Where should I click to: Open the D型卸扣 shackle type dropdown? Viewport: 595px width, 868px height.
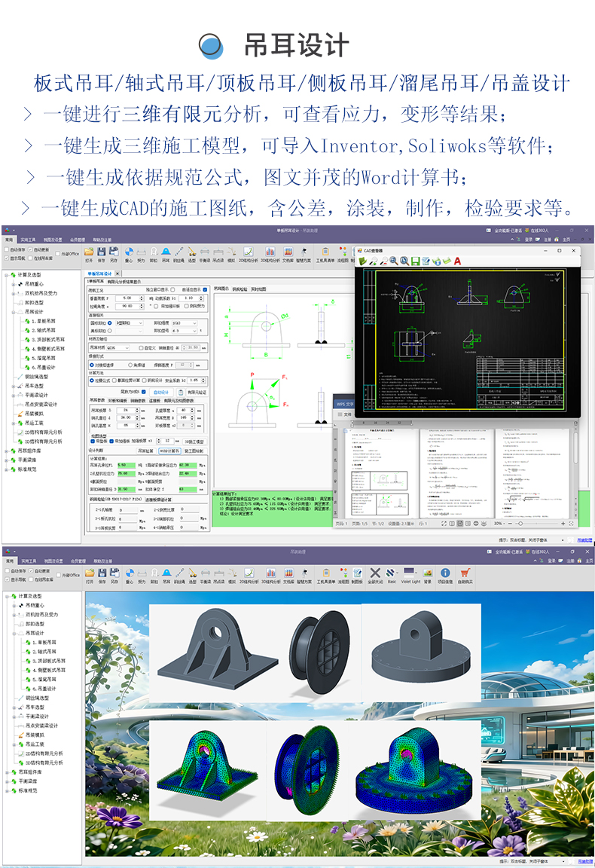click(128, 322)
